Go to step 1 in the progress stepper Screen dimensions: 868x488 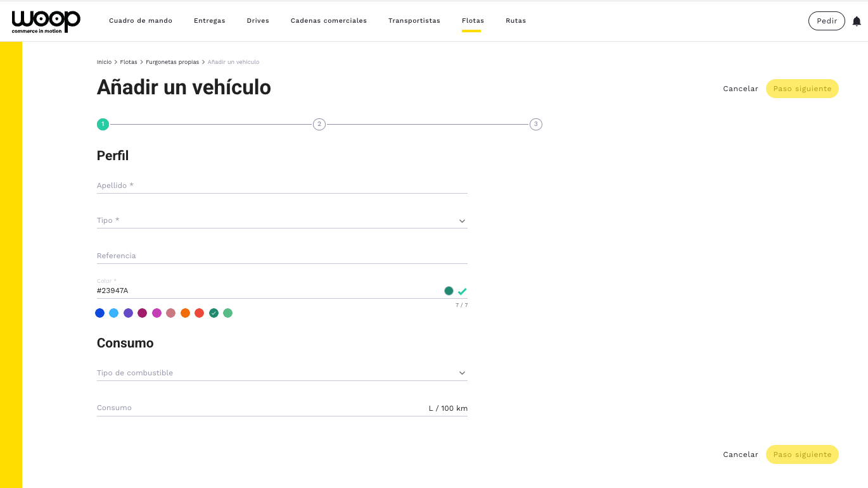coord(103,124)
